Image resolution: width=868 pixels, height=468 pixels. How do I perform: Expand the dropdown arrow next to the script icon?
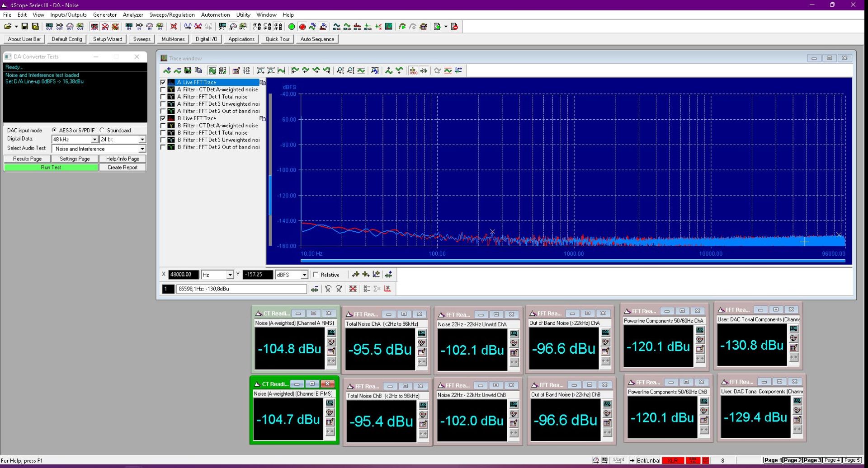(x=446, y=27)
